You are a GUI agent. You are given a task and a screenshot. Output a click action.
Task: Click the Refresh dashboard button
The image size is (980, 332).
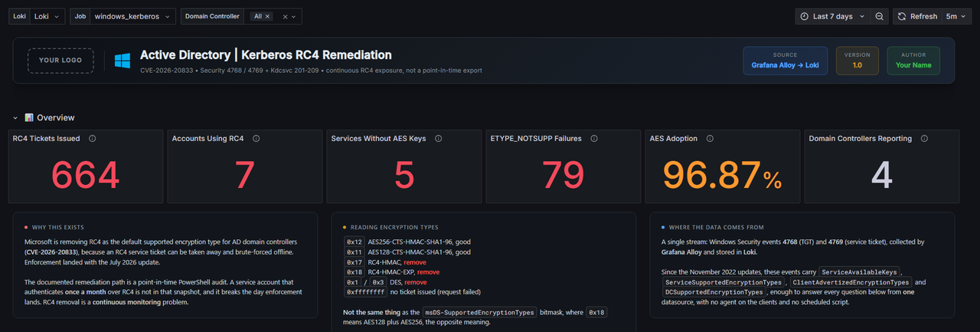(x=917, y=16)
